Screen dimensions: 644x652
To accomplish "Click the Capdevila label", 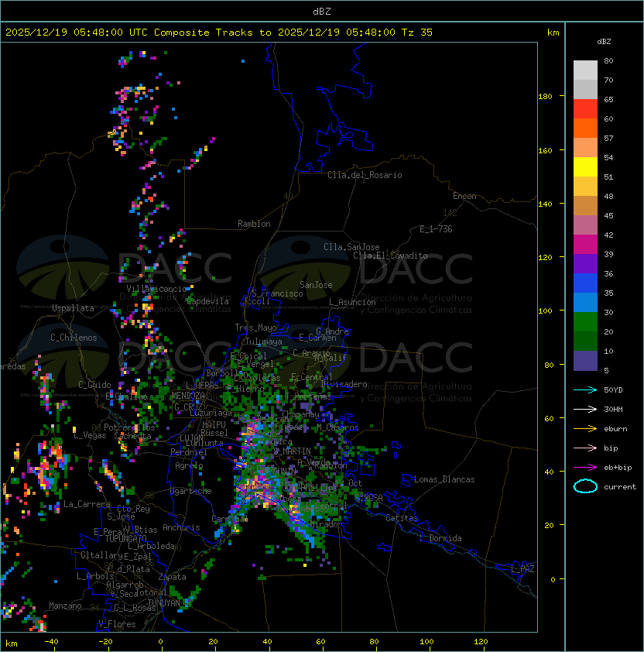I will pos(208,301).
